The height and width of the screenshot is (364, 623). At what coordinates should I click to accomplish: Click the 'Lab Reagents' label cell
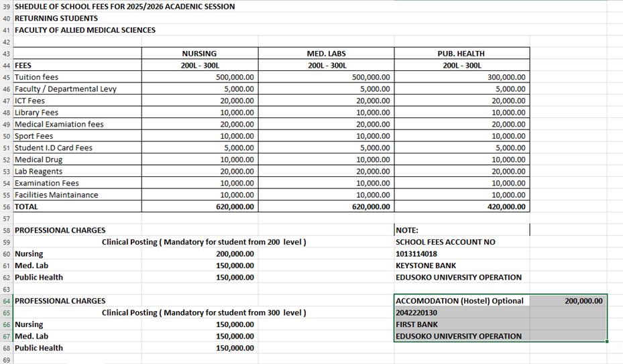[39, 172]
